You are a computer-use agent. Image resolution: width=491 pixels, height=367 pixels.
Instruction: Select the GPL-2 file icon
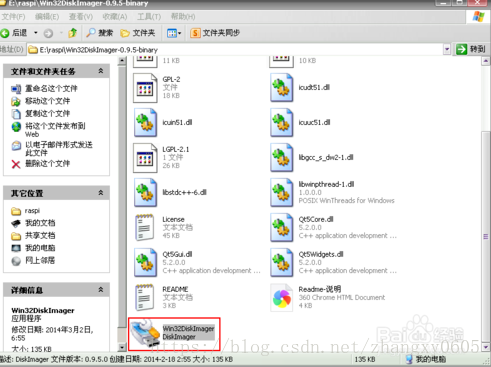[145, 88]
